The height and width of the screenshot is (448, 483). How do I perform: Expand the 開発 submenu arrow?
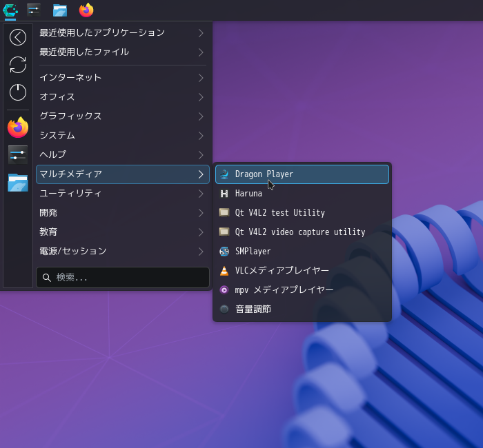(x=201, y=213)
